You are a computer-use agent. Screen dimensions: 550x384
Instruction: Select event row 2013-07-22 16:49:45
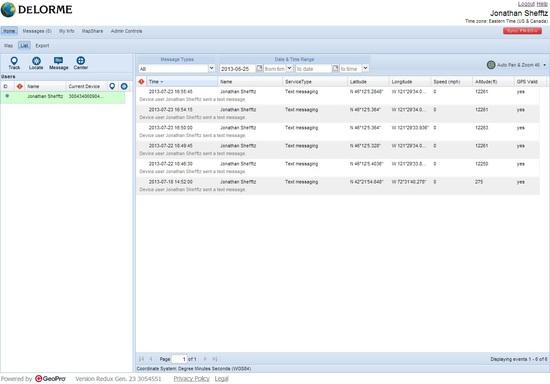coord(338,149)
